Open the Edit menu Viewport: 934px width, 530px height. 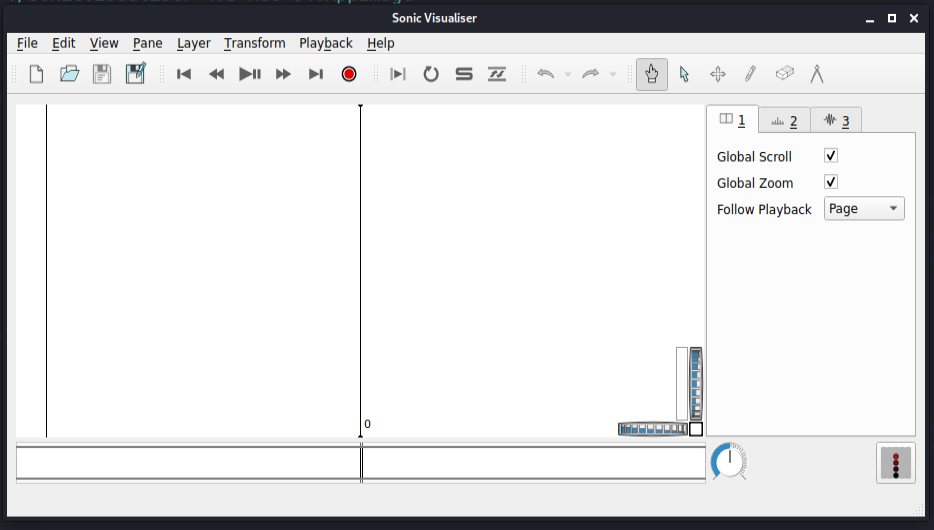(x=64, y=43)
